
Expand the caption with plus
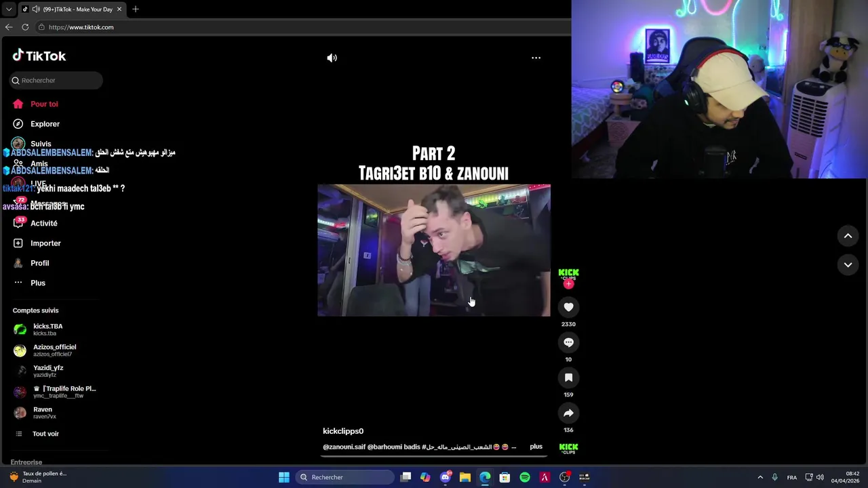[536, 447]
